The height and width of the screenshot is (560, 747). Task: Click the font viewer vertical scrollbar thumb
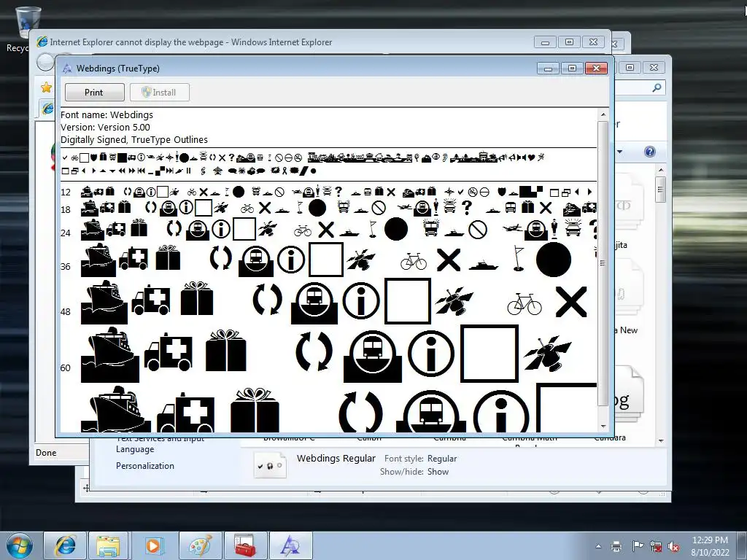click(603, 263)
